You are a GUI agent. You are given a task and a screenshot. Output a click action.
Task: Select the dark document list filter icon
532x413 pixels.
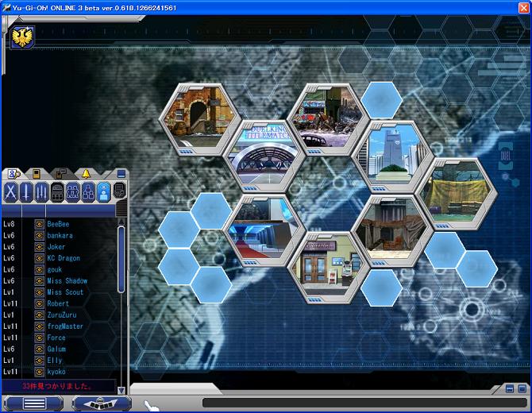[x=119, y=191]
